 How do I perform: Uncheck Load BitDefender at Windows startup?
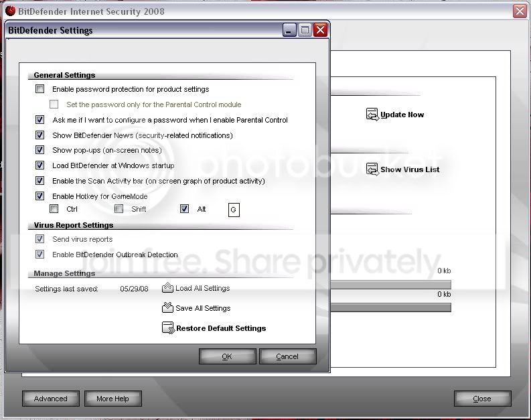(40, 165)
